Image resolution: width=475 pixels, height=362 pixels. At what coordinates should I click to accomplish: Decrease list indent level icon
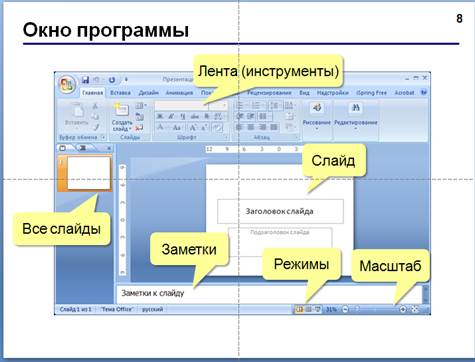point(239,116)
